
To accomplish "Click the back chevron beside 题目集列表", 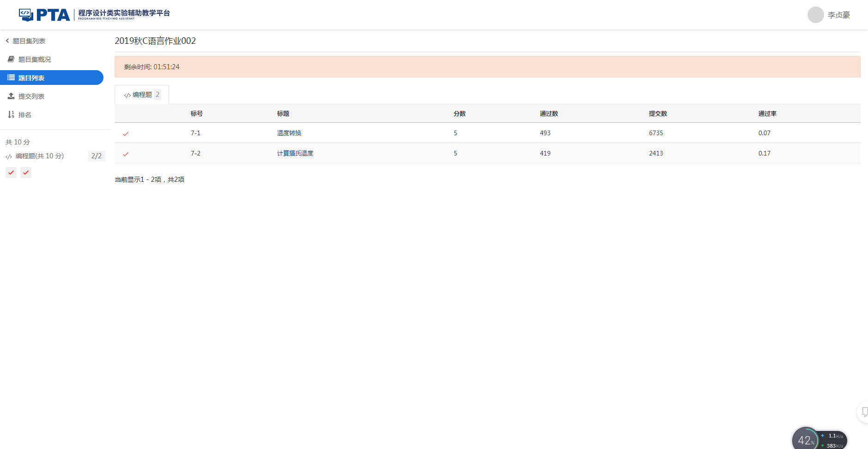I will coord(7,41).
